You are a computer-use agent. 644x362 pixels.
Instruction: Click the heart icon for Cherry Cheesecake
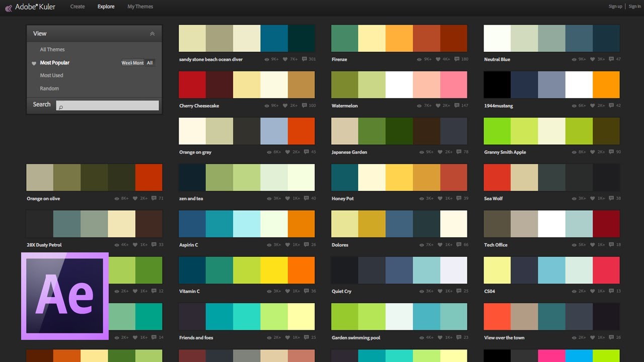pos(285,106)
